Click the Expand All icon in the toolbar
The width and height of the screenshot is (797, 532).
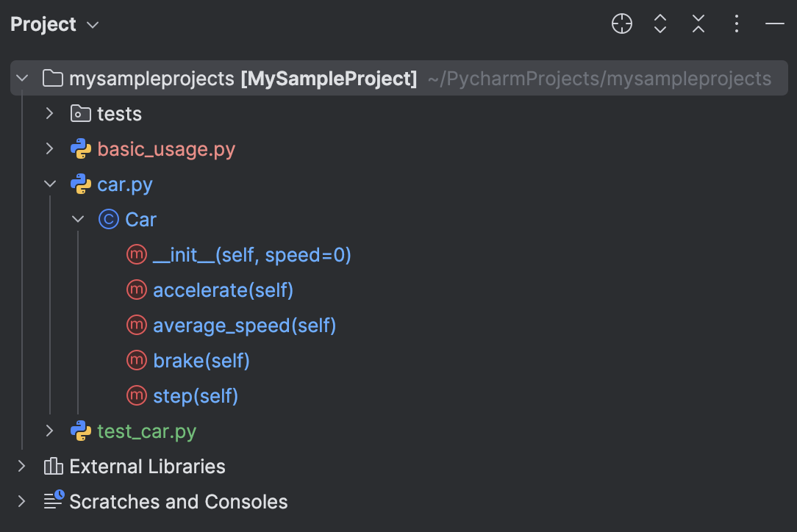tap(660, 24)
